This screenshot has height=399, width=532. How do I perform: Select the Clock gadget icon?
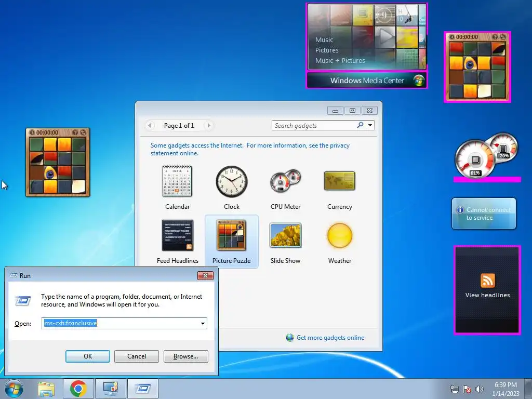[232, 181]
